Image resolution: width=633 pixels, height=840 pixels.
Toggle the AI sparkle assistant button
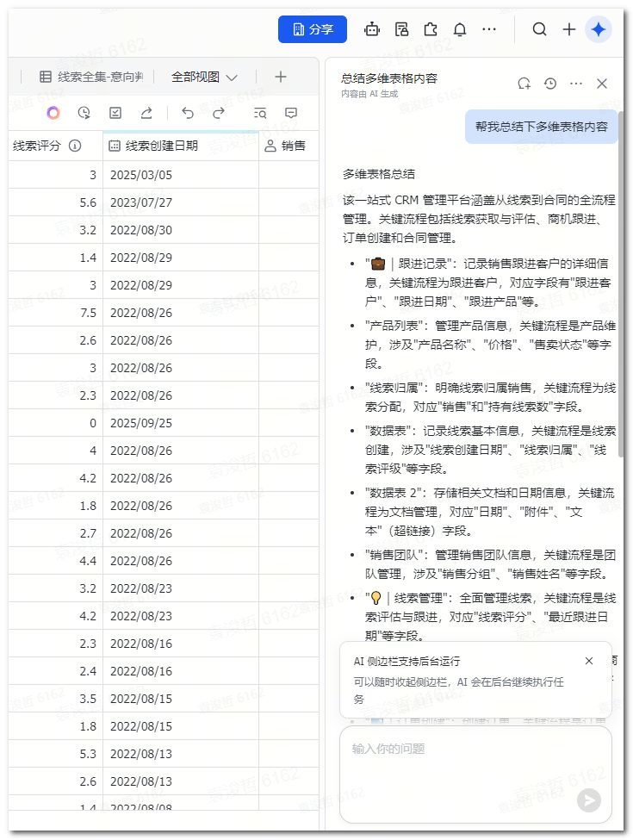599,29
